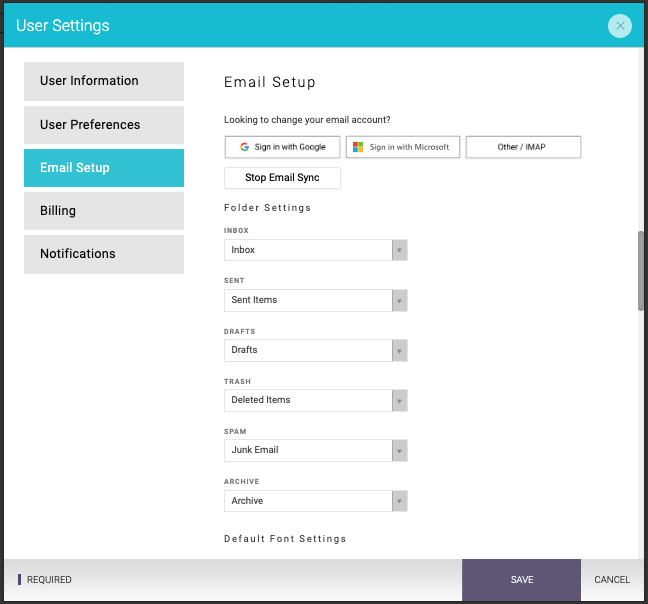Select the Email Setup tab
The image size is (648, 604).
coord(104,168)
